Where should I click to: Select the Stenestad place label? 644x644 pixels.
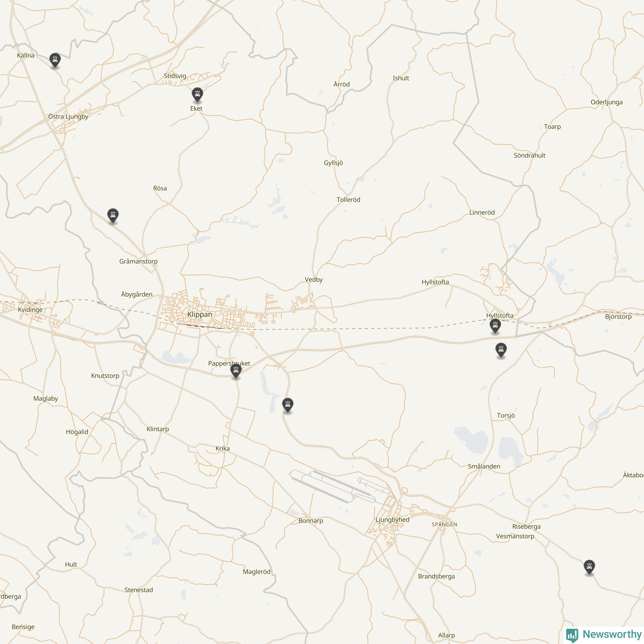(x=139, y=590)
